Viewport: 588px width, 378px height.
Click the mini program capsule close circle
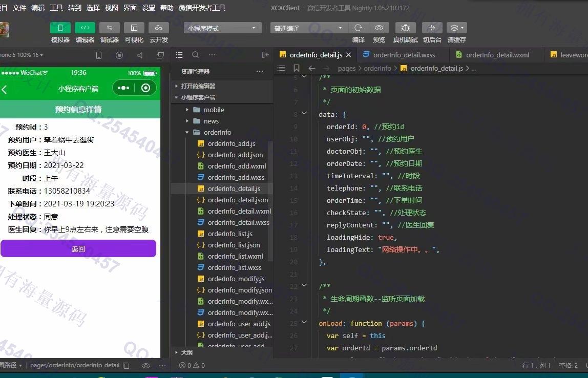(x=145, y=88)
